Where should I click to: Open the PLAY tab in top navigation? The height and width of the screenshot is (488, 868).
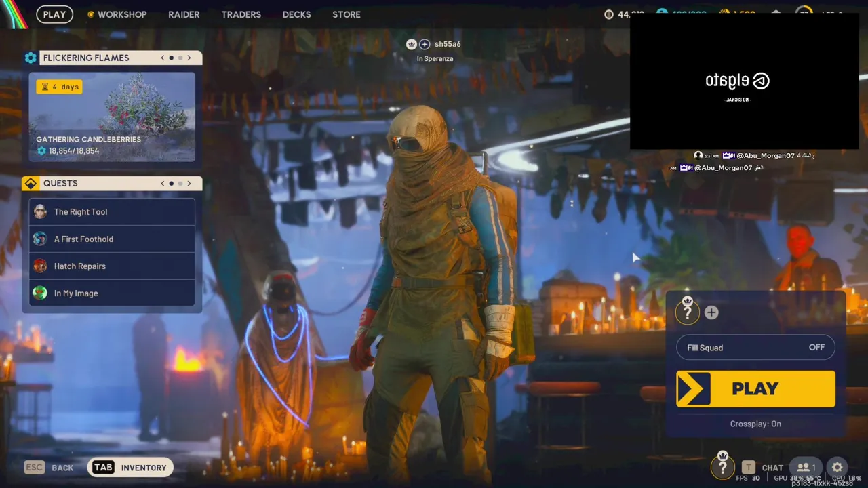tap(54, 14)
